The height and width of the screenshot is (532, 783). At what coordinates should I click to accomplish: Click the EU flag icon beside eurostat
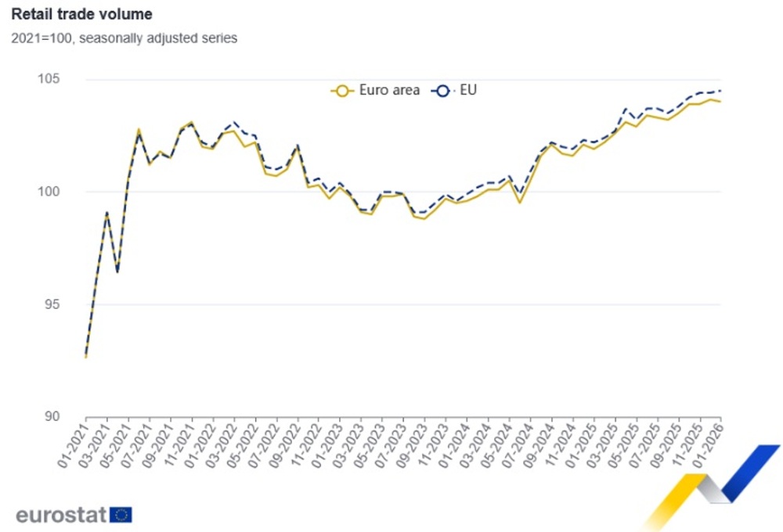coord(121,515)
